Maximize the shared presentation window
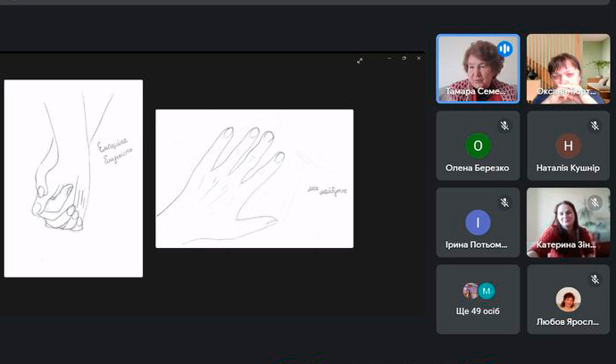Screen dimensions: 616x364 [x=404, y=59]
